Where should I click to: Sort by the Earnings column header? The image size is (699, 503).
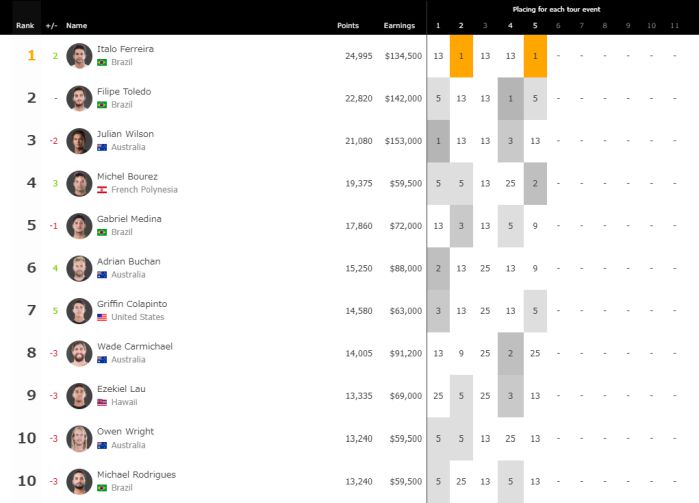399,25
